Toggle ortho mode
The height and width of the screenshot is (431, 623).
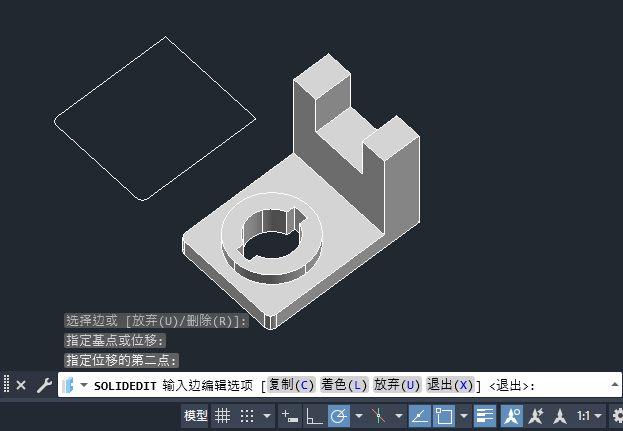click(314, 416)
